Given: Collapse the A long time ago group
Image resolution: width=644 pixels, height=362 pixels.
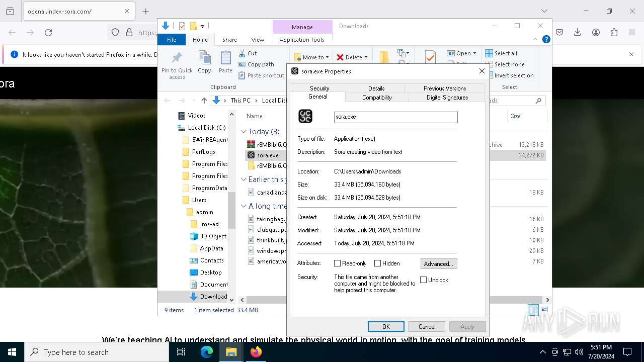Looking at the screenshot, I should click(x=244, y=206).
